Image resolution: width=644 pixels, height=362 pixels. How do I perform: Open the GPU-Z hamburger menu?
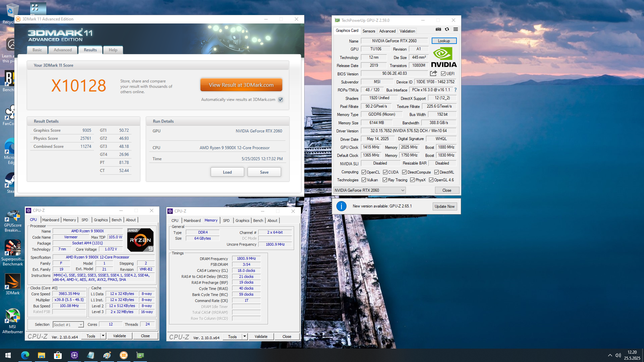point(455,29)
